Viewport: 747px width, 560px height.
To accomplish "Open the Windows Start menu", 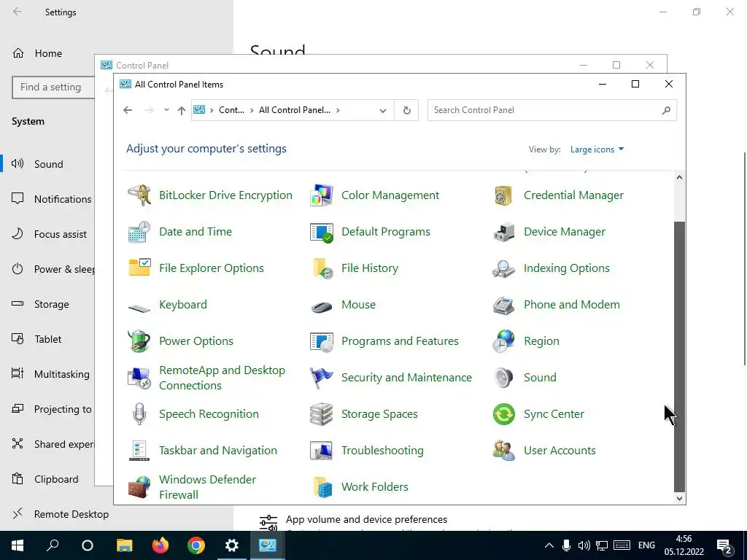I will point(18,545).
